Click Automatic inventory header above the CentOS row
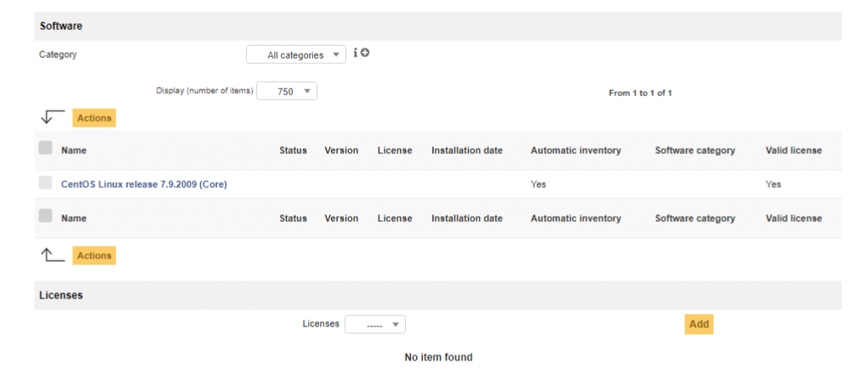 pyautogui.click(x=576, y=151)
